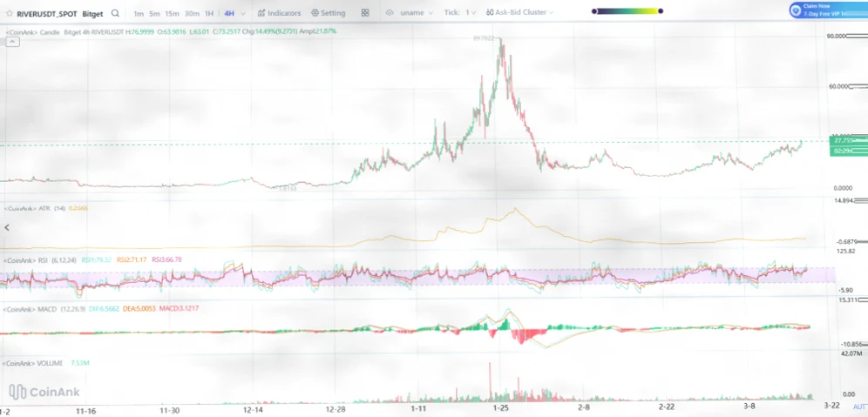Favorite RIVERUSDT_SPOT with the star icon
The image size is (868, 417).
pos(9,13)
